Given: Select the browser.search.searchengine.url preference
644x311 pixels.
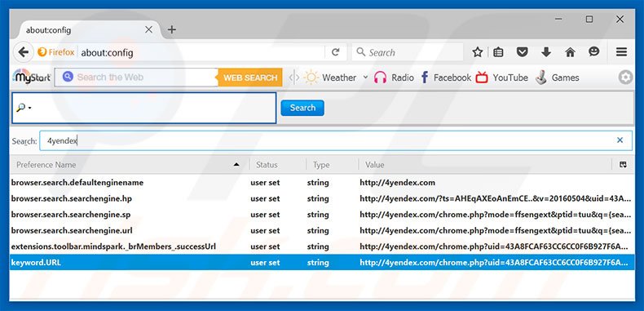Looking at the screenshot, I should click(321, 230).
